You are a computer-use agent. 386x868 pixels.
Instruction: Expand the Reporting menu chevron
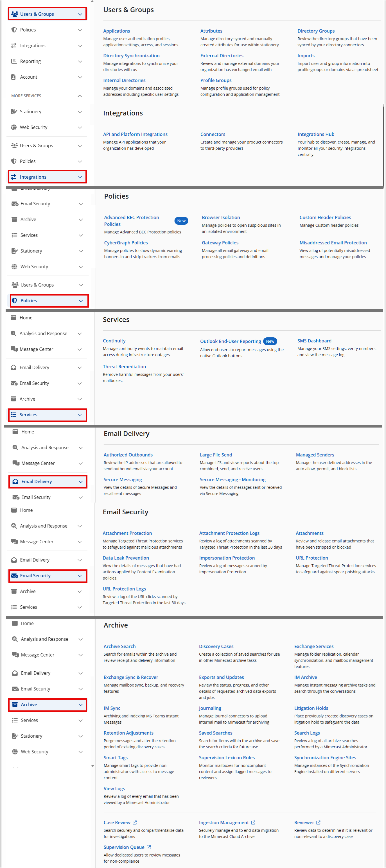coord(80,61)
